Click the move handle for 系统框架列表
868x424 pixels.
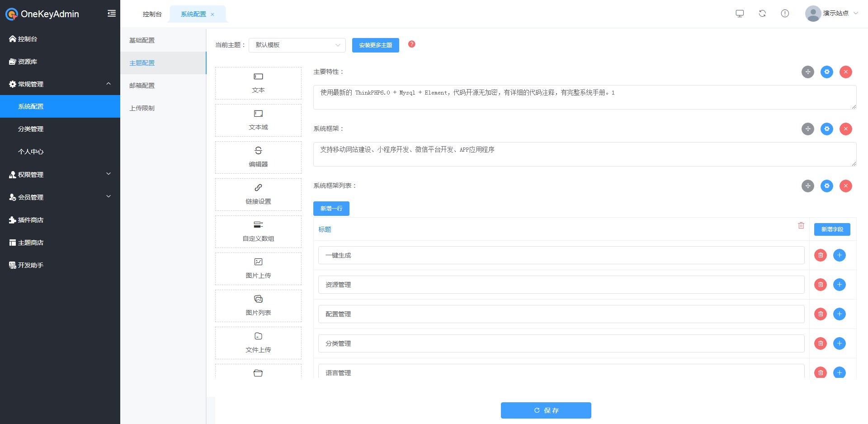[808, 186]
